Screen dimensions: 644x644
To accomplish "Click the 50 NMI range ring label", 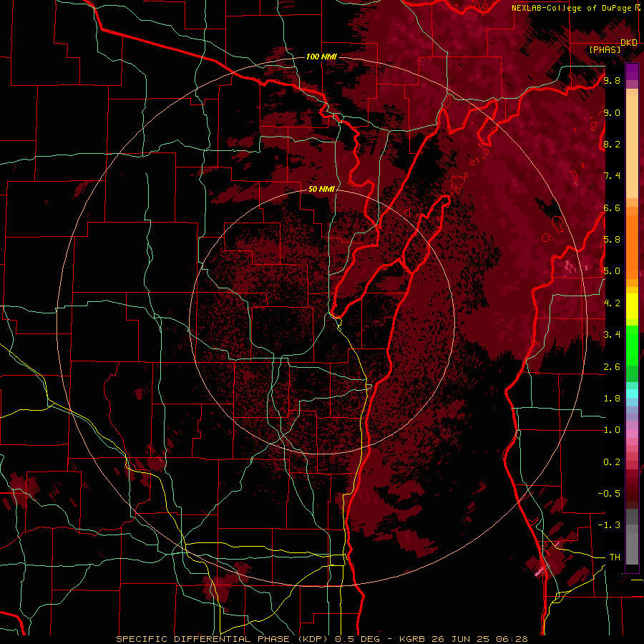I will coord(321,189).
